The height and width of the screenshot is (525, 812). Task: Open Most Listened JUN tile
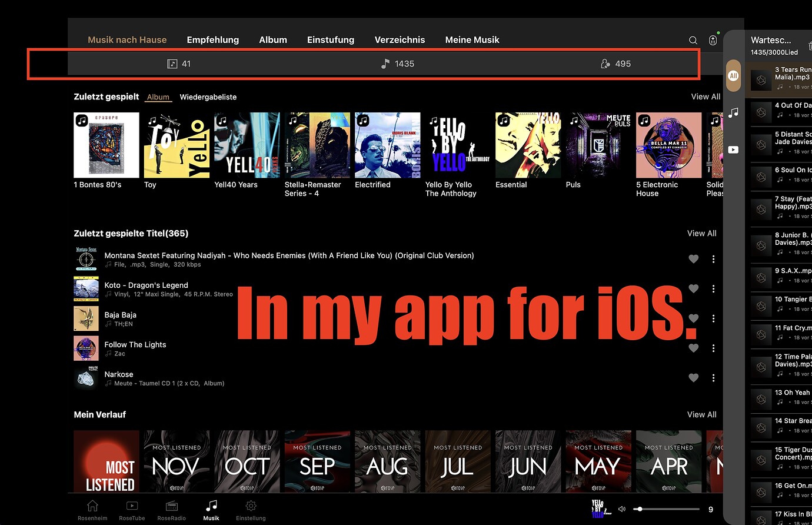(528, 461)
